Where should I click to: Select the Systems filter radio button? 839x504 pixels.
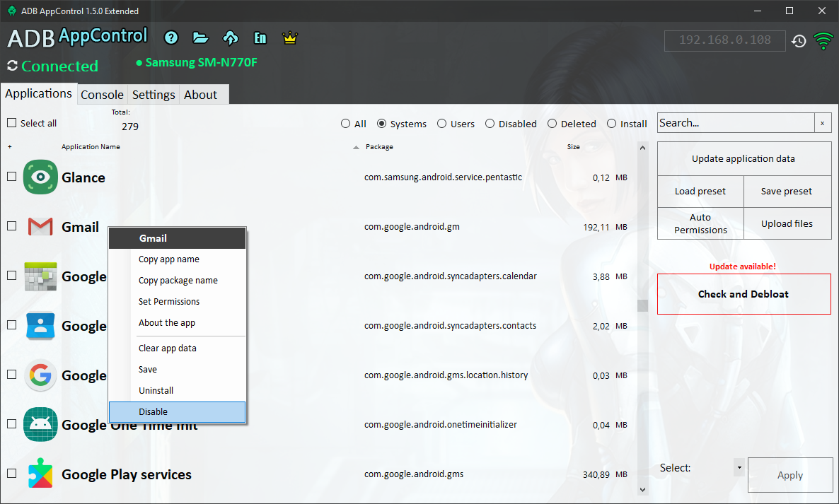(381, 124)
